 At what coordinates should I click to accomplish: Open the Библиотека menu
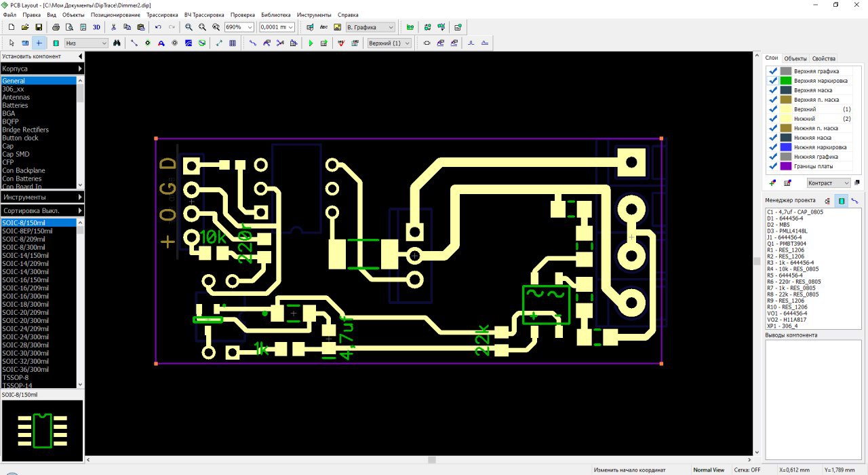275,14
